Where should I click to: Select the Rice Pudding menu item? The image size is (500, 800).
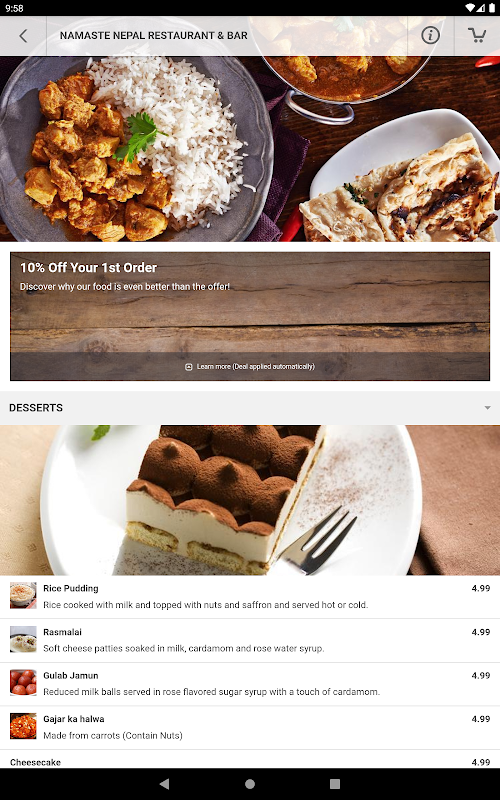click(x=250, y=597)
